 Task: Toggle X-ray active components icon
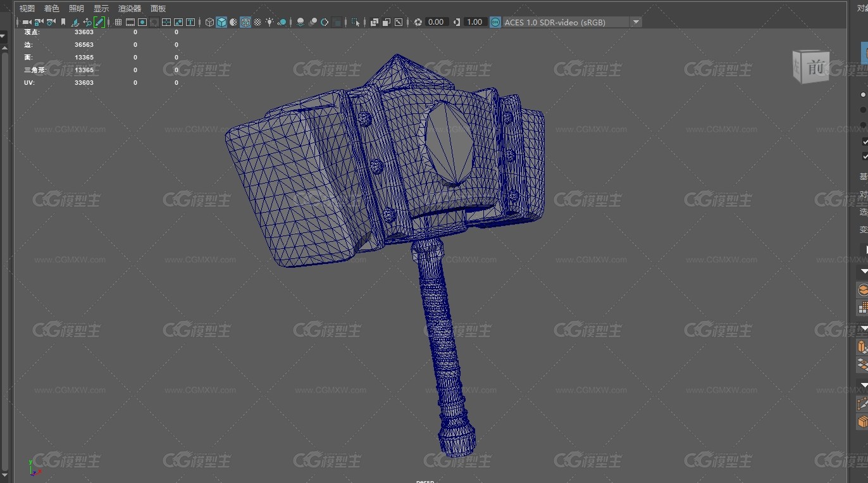[x=386, y=22]
